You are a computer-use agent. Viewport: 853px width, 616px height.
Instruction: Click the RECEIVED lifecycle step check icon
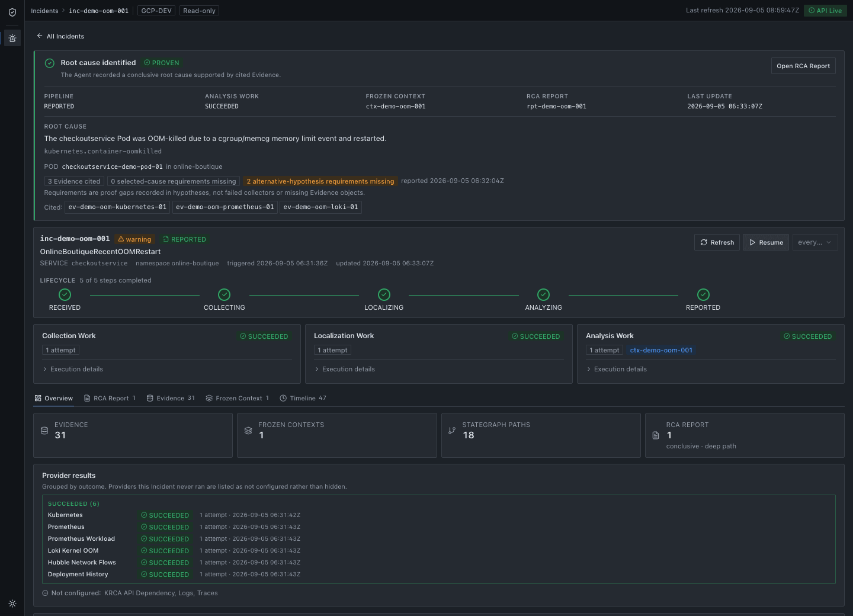[x=65, y=294]
